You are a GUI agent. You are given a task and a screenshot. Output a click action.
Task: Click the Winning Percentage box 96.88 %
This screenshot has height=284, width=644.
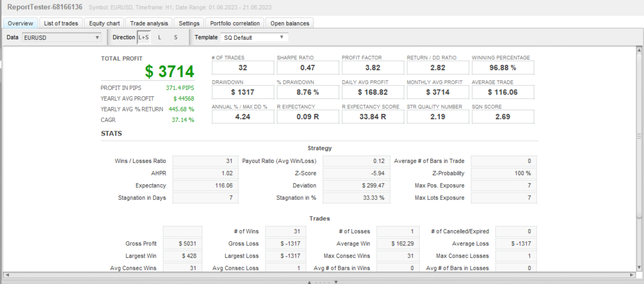coord(503,68)
